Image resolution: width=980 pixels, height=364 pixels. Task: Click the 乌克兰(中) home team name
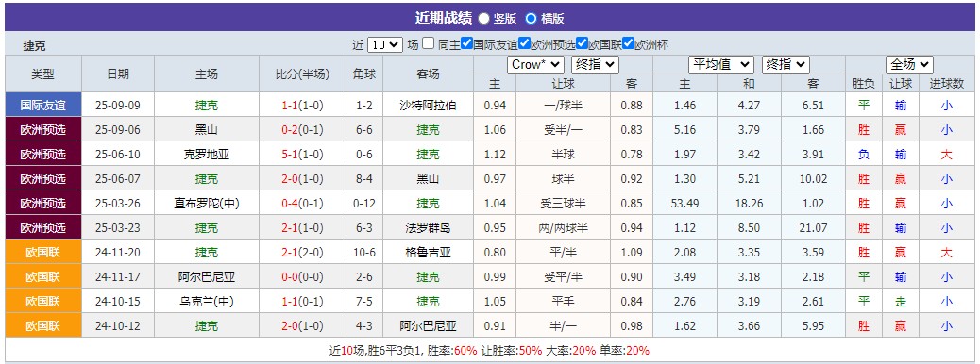(206, 301)
